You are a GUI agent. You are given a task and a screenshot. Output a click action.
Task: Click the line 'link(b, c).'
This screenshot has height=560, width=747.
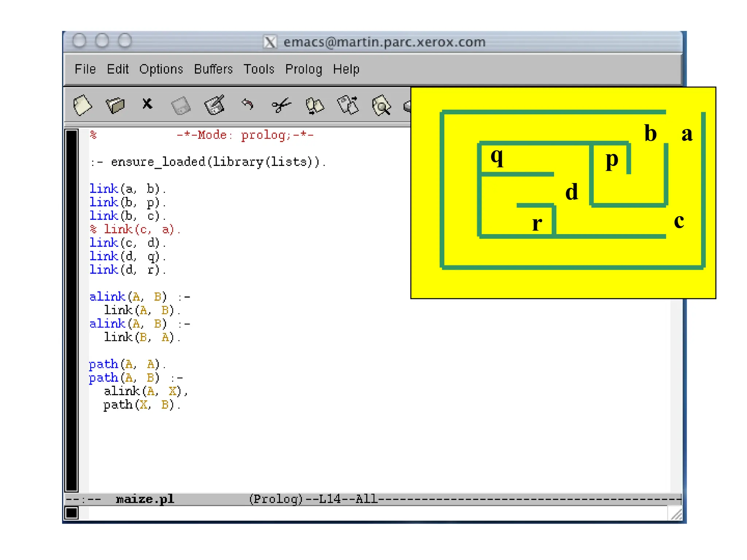tap(128, 216)
